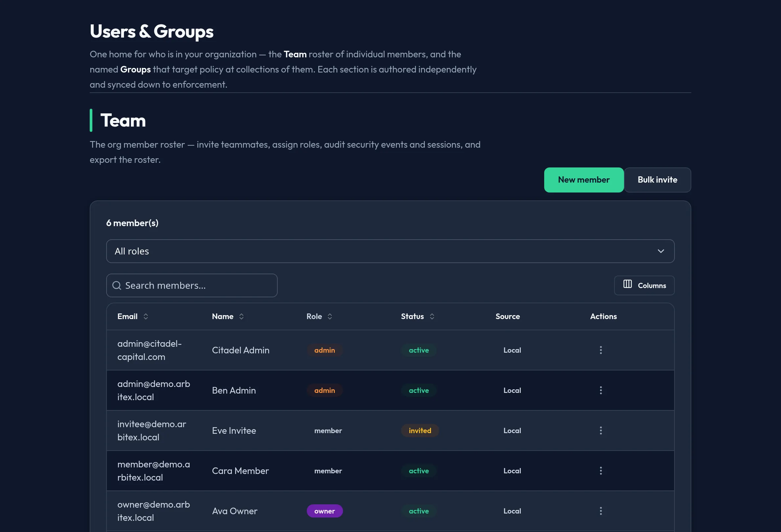This screenshot has width=781, height=532.
Task: Click active status for Citadel Admin
Action: pyautogui.click(x=419, y=350)
